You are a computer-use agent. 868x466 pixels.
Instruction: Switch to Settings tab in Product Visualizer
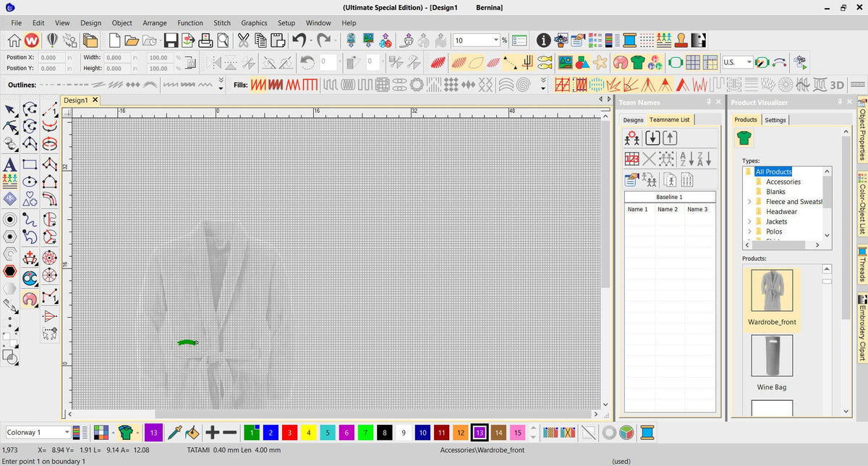(x=775, y=120)
